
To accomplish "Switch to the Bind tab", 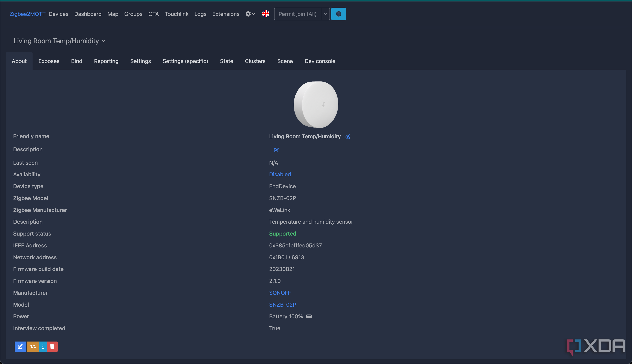I will tap(77, 61).
